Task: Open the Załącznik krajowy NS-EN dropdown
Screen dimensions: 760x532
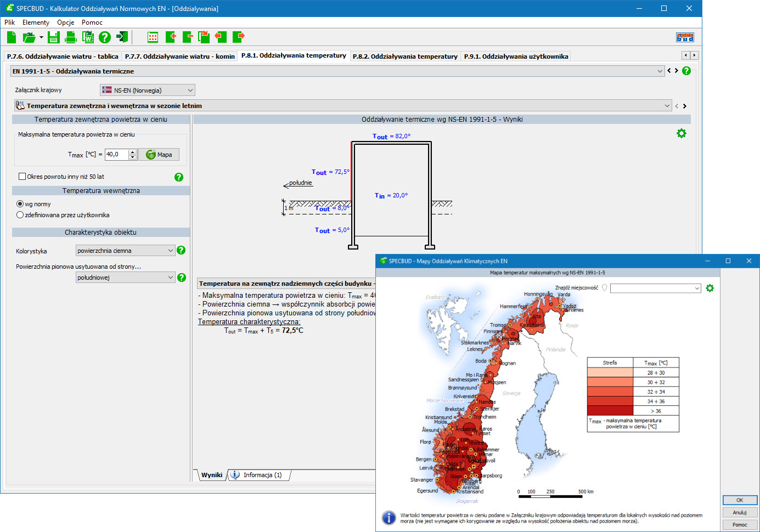Action: point(148,90)
